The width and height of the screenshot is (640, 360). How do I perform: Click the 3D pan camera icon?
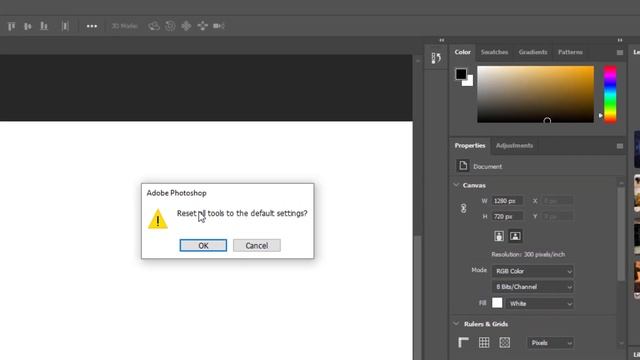coord(186,26)
